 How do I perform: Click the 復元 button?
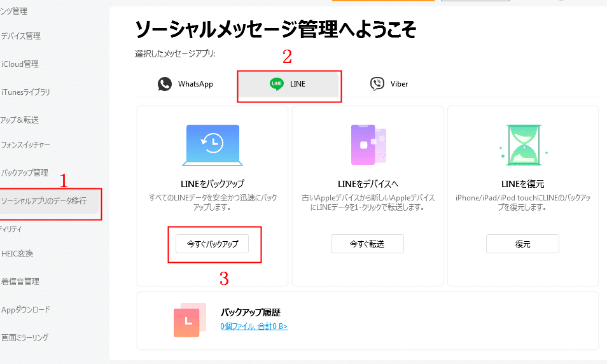pos(522,244)
